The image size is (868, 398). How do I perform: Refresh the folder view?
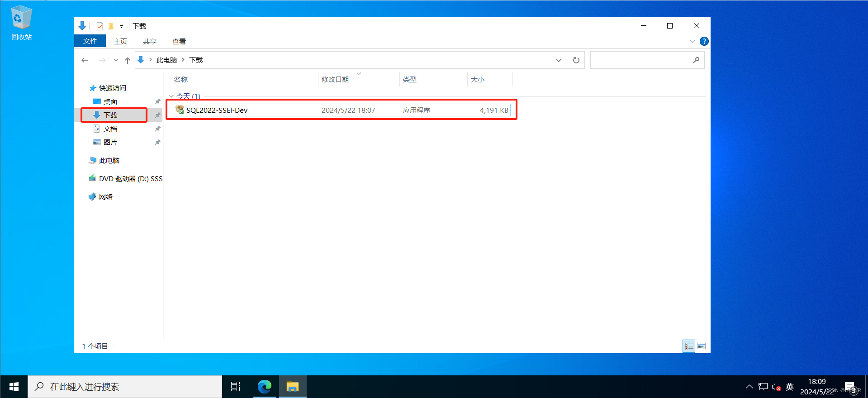click(x=576, y=60)
